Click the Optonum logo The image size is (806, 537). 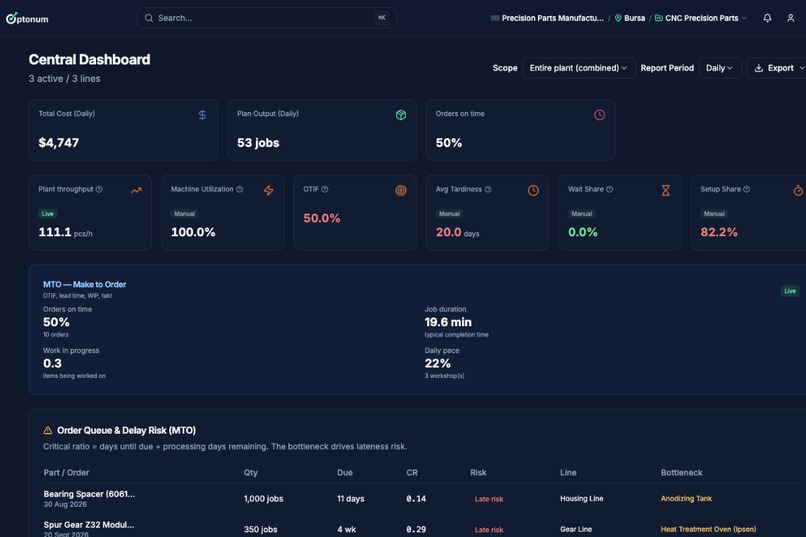tap(27, 18)
